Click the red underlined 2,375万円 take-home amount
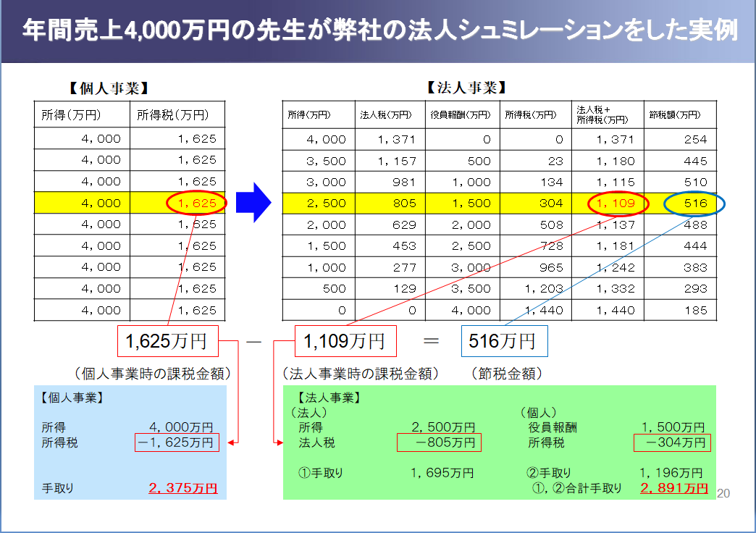The height and width of the screenshot is (533, 756). tap(182, 488)
